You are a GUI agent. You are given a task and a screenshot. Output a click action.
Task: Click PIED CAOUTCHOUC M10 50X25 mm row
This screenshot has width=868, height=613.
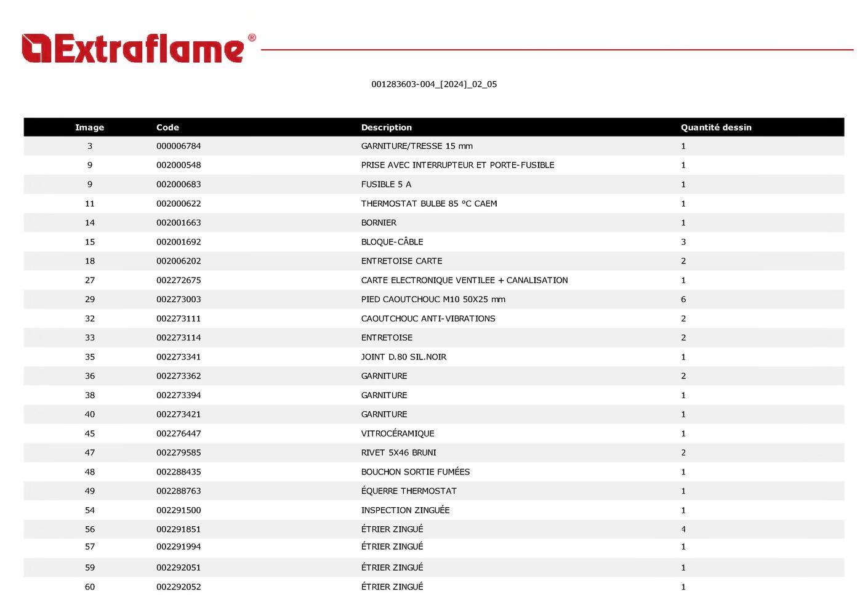[433, 300]
